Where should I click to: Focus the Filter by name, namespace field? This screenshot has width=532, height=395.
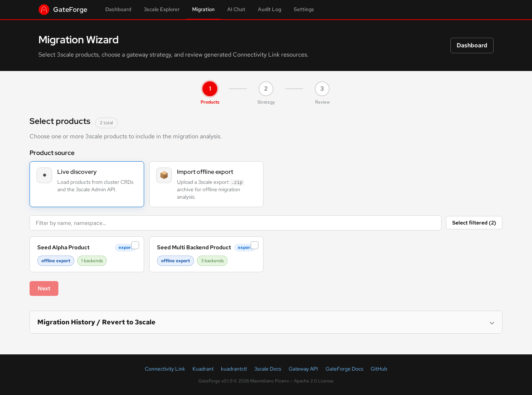tap(235, 223)
